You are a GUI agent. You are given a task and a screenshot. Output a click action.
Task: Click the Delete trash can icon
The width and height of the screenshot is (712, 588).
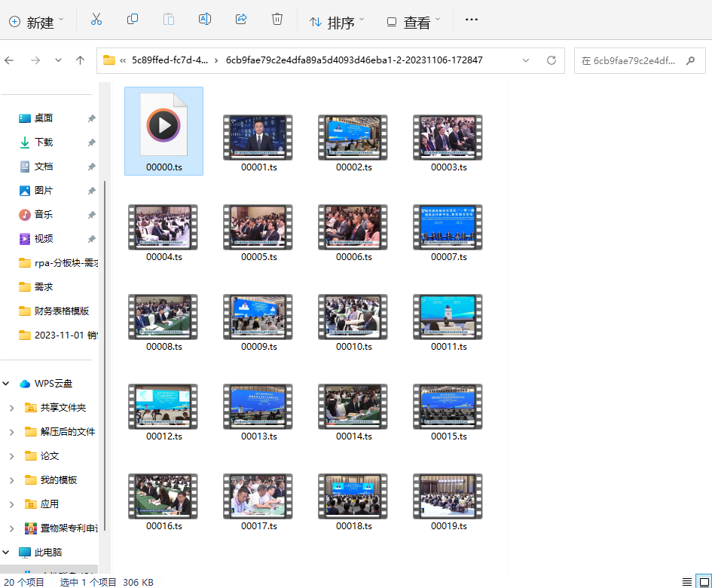pyautogui.click(x=277, y=20)
